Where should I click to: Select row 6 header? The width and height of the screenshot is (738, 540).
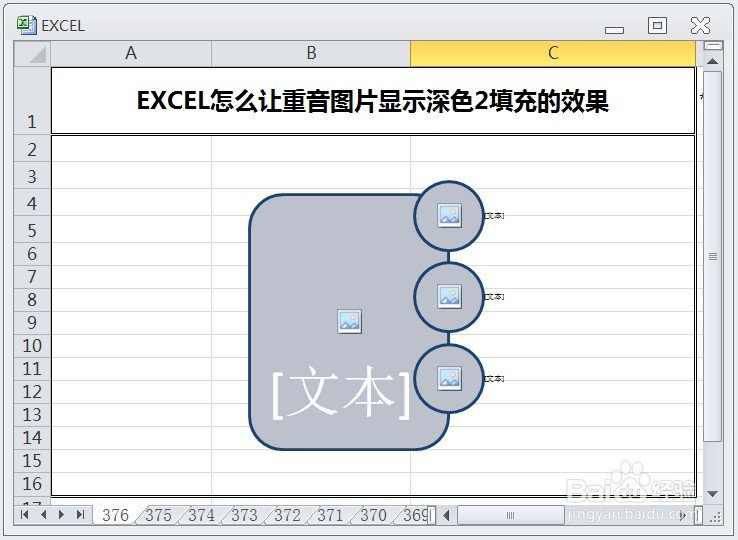point(32,254)
